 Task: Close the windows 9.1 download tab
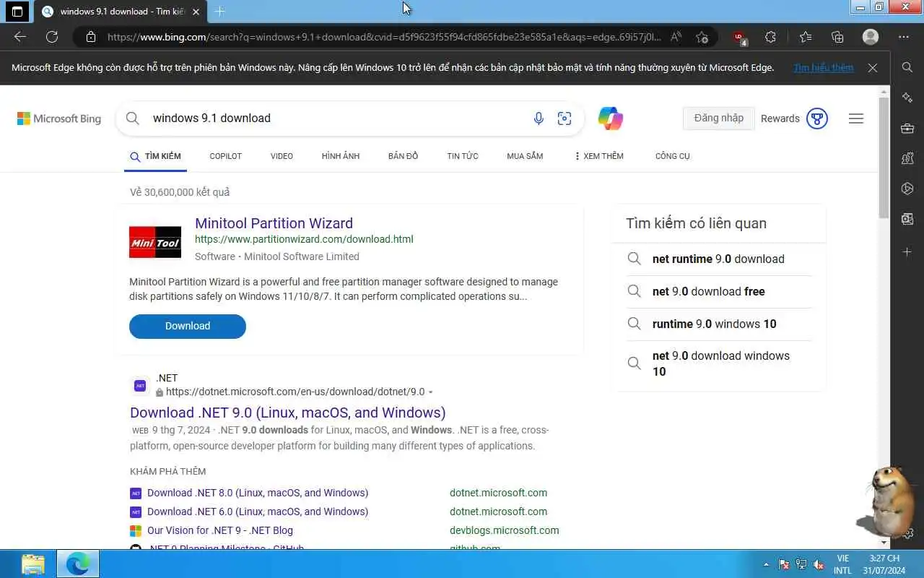click(196, 12)
